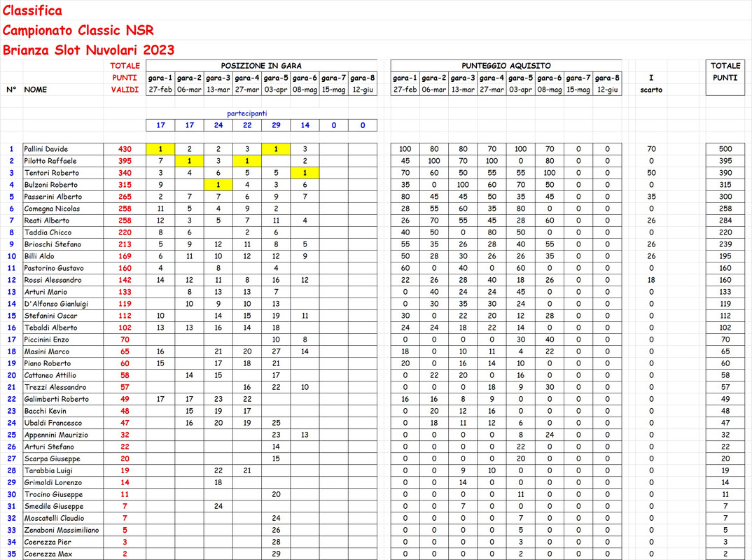The height and width of the screenshot is (560, 752).
Task: Click participants count 14 for gara-6
Action: click(305, 125)
